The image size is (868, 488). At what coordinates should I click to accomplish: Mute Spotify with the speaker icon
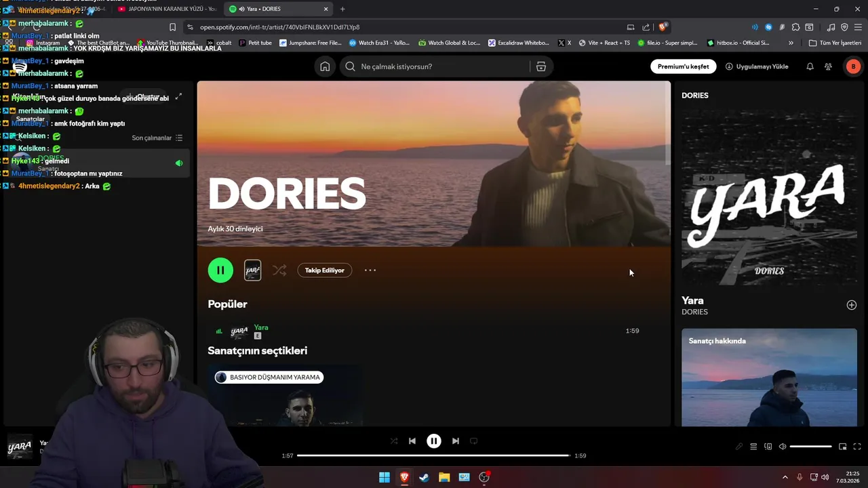(783, 447)
